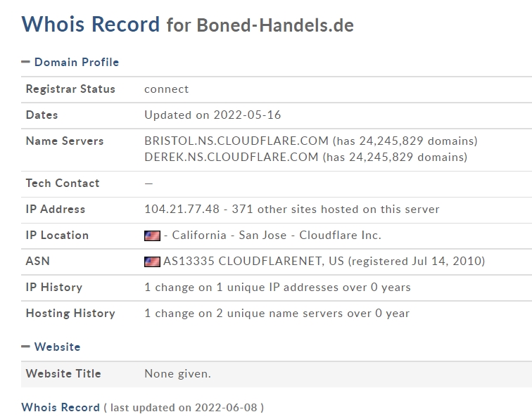Open the Whois Record link at bottom
Viewport: 532px width, 419px height.
coord(61,407)
